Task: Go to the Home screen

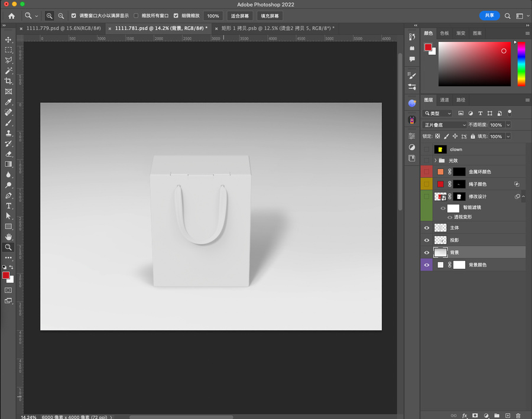Action: pos(12,16)
